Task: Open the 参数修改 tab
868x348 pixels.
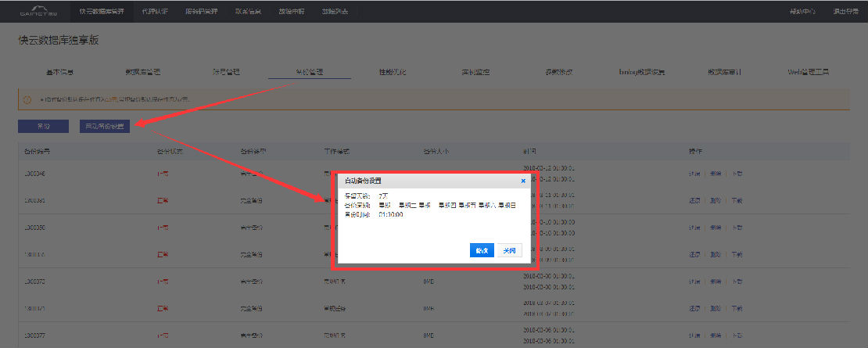Action: (x=558, y=72)
